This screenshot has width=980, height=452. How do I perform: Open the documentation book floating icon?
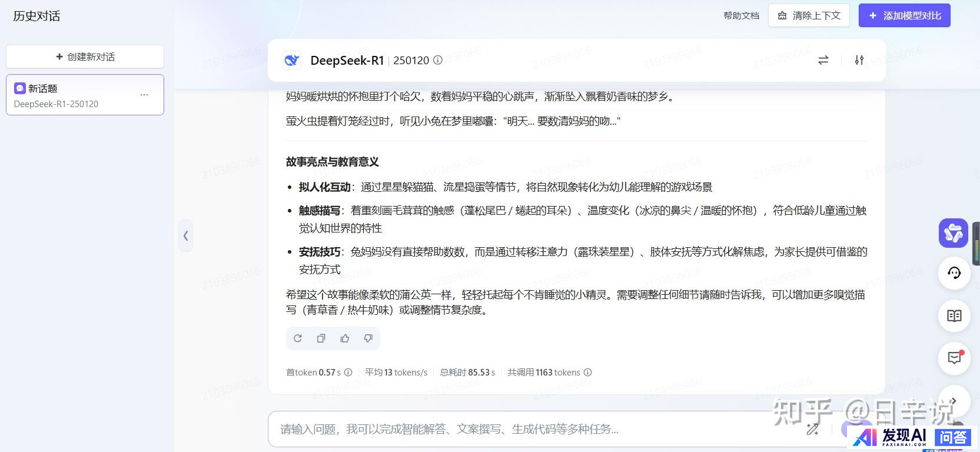[954, 316]
